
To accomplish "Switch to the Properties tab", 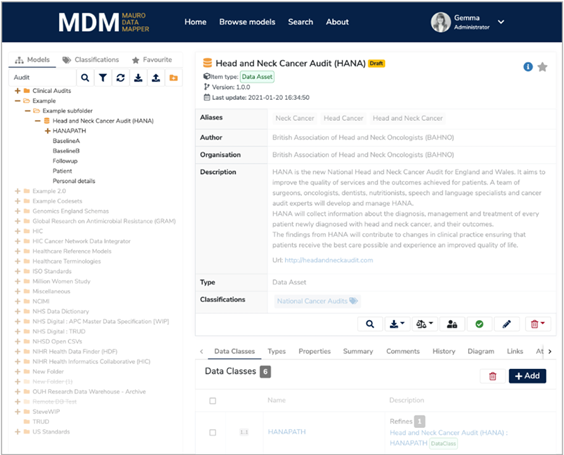I will [314, 351].
